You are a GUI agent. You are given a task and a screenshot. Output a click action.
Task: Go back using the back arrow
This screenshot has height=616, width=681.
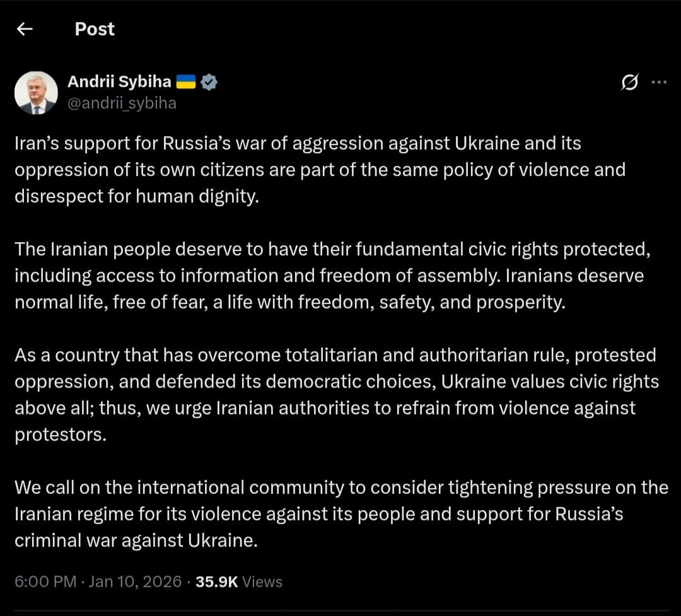pos(24,29)
